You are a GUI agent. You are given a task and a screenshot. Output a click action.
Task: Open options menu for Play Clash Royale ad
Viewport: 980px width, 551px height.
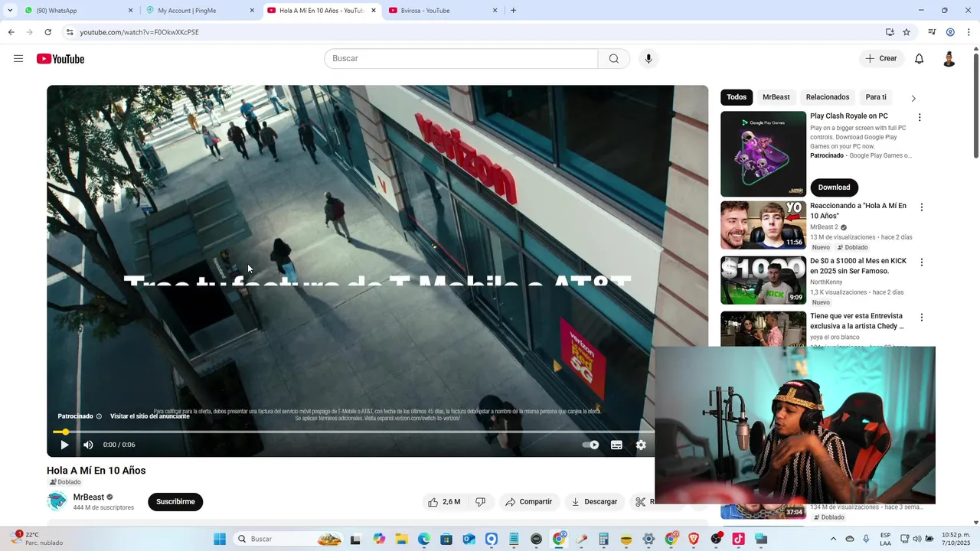pos(920,118)
